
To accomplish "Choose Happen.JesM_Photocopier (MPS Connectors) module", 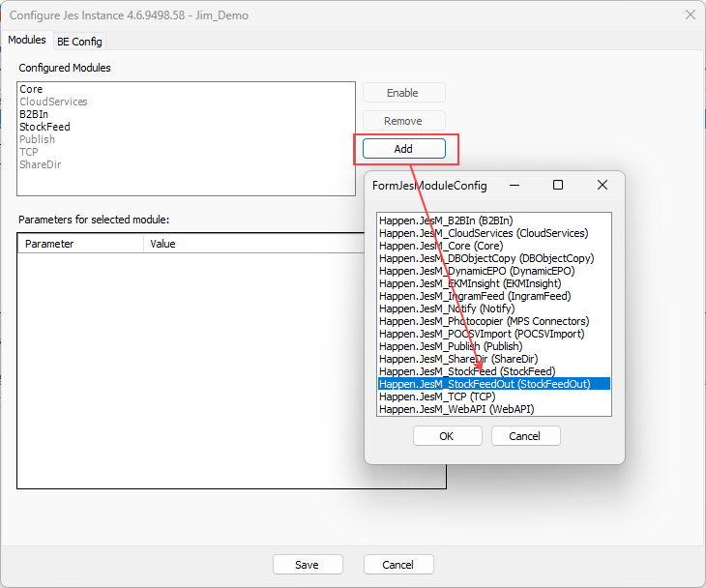I will (494, 321).
